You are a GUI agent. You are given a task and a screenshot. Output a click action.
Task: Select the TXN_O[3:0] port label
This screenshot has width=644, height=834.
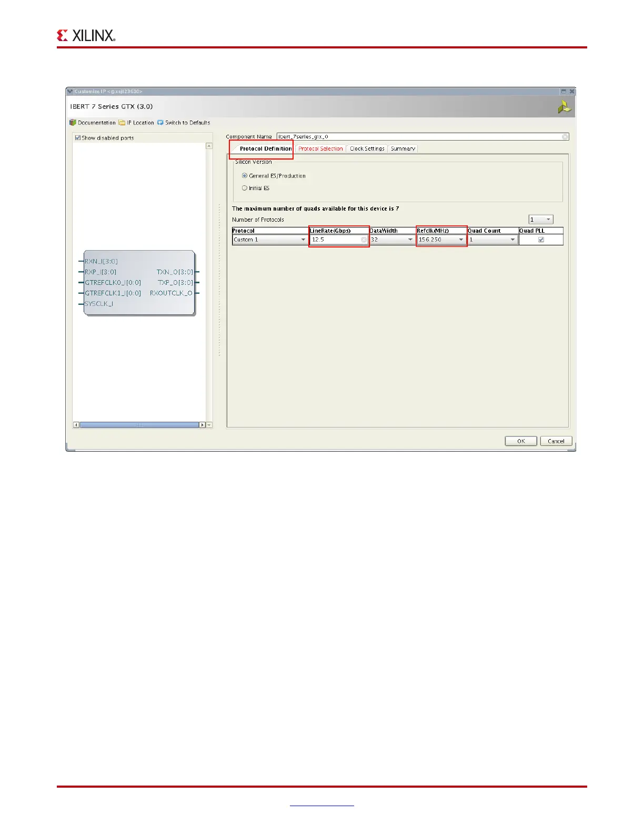point(175,272)
